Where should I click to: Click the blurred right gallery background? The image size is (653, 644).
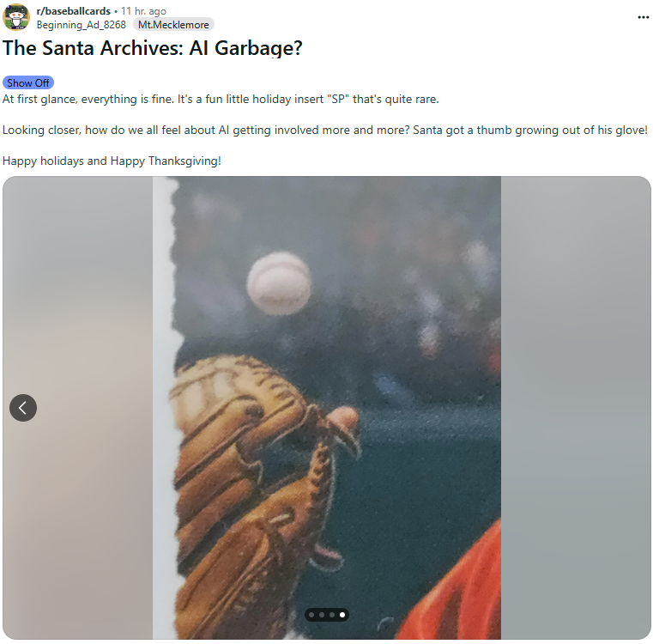point(576,292)
